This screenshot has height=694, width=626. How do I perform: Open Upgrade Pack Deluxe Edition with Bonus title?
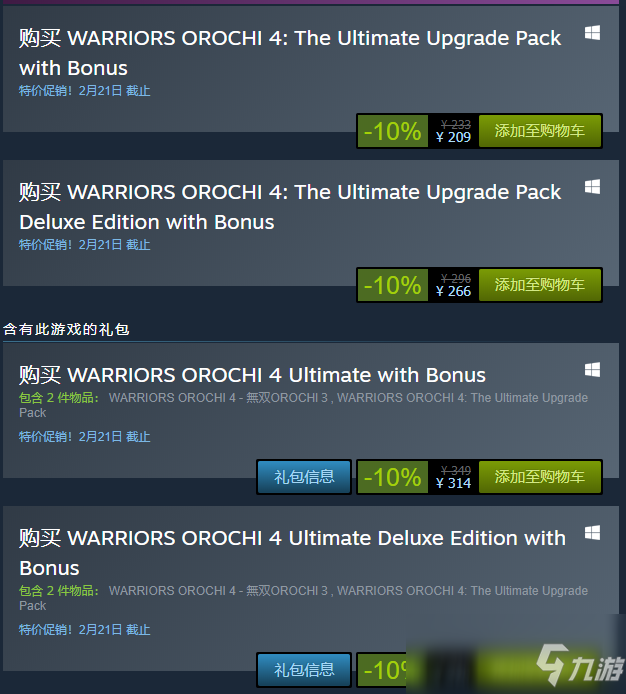[290, 207]
